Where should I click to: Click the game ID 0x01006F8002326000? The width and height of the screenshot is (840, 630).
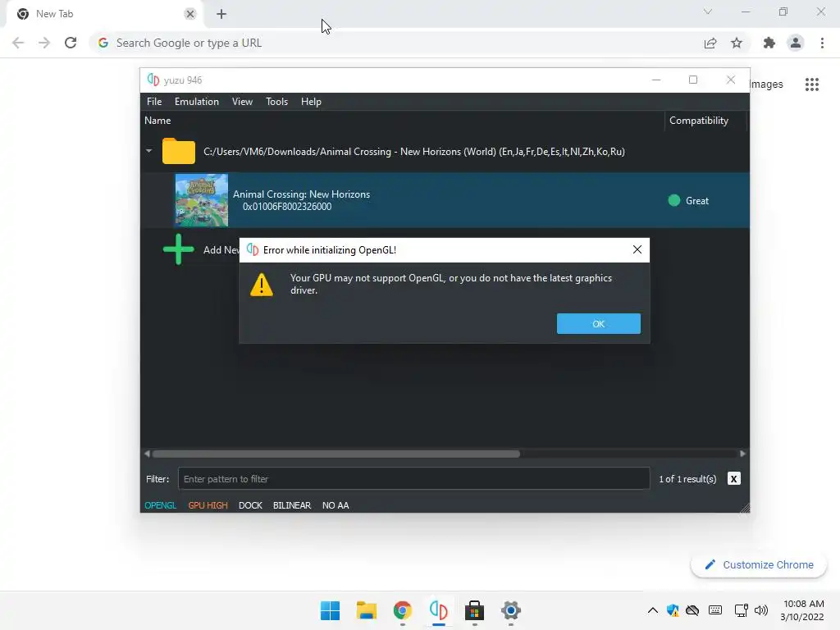pos(287,207)
